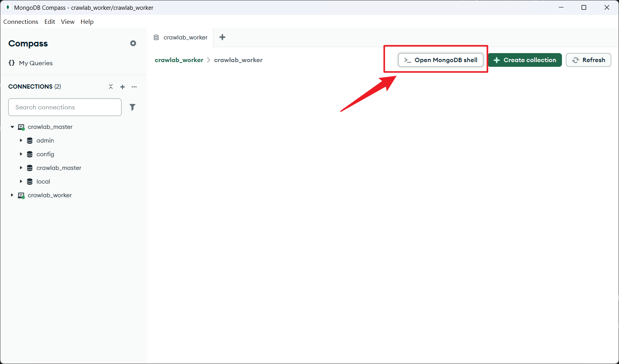619x364 pixels.
Task: Click the crawlab_master database icon
Action: pyautogui.click(x=30, y=168)
